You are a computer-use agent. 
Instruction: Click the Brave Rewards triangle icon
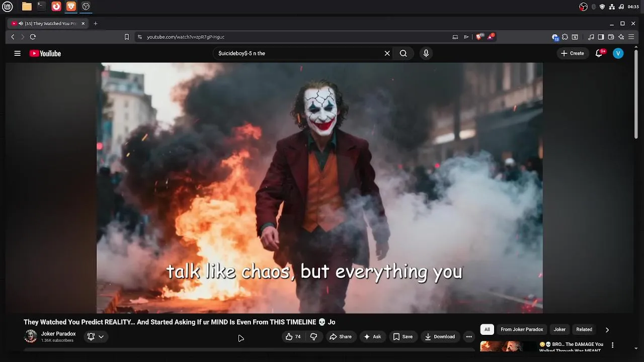(x=491, y=37)
